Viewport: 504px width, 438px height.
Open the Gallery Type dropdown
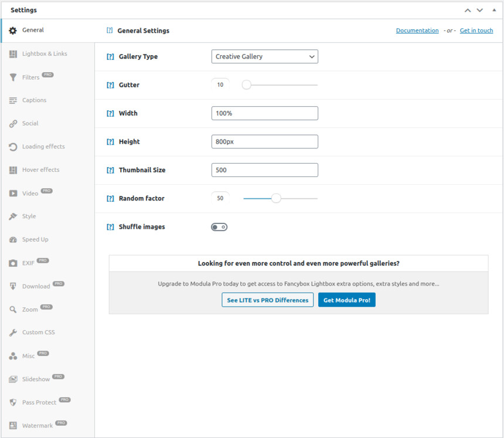[264, 57]
